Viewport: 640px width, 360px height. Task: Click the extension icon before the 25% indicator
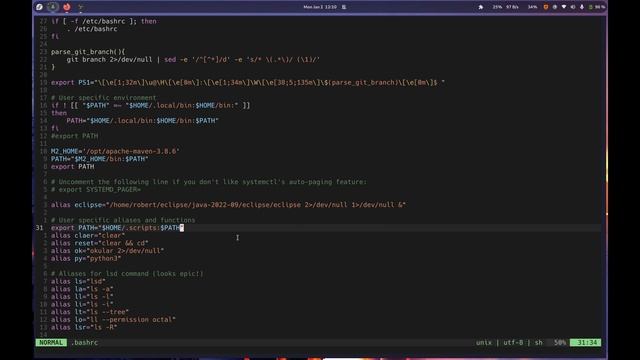(481, 7)
